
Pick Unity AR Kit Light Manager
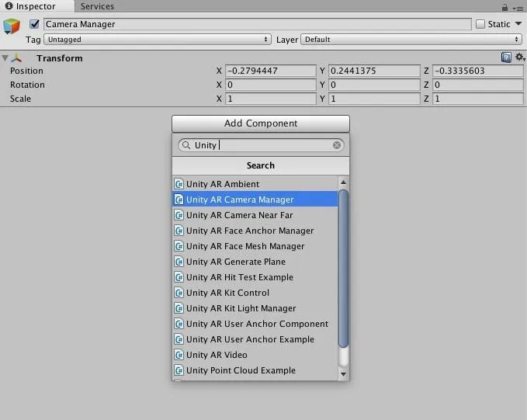[x=255, y=308]
